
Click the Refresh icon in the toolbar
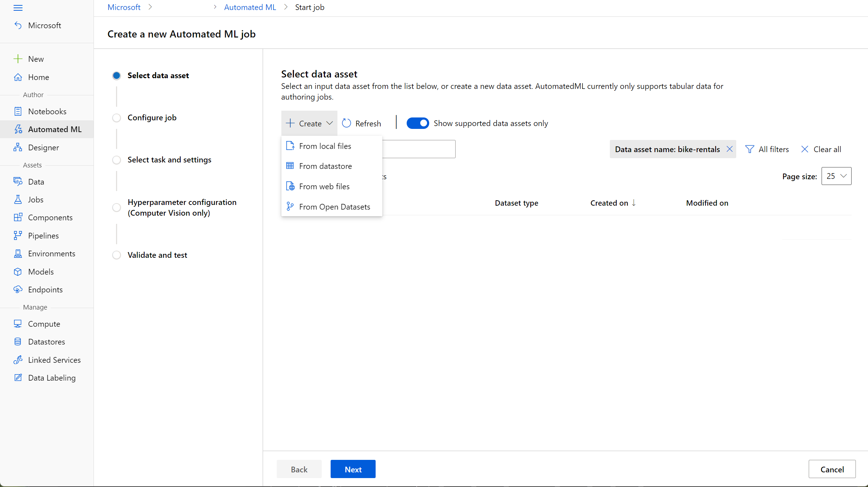[346, 123]
